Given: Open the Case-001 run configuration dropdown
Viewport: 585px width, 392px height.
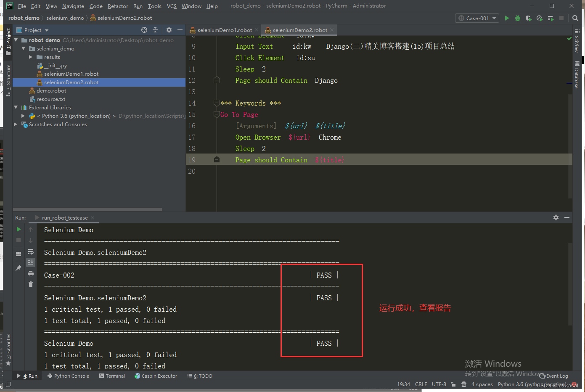Looking at the screenshot, I should [x=477, y=18].
